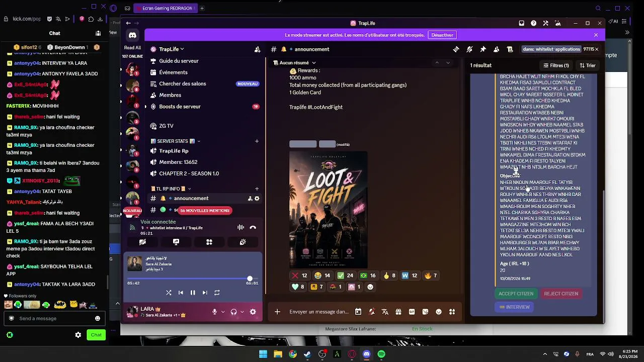Viewport: 644px width, 362px height.
Task: Collapse the SERVER STATS category
Action: tap(176, 141)
